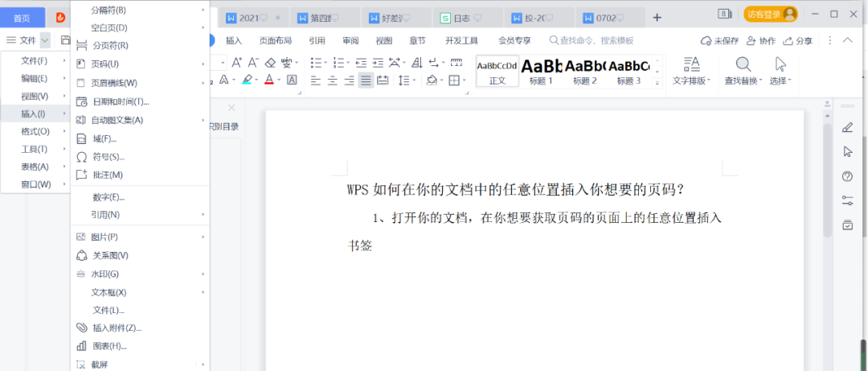Click the 协作 collaborate button
Viewport: 868px width, 371px height.
(x=760, y=40)
